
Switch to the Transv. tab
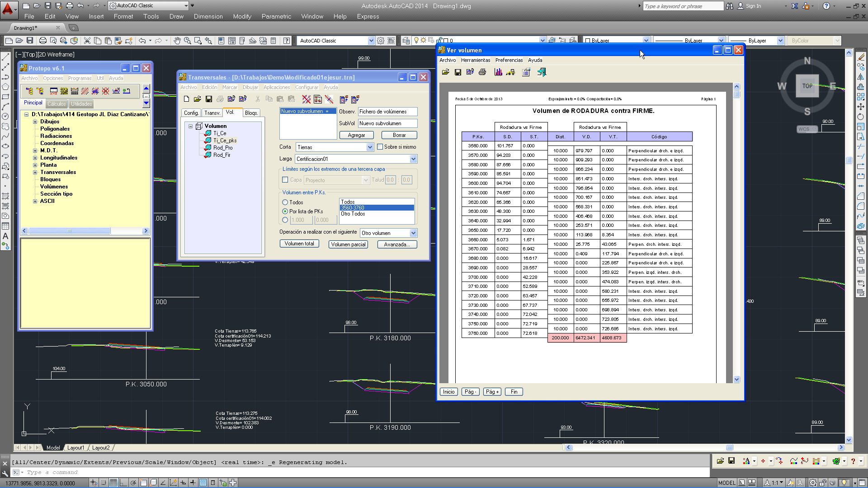click(x=212, y=113)
